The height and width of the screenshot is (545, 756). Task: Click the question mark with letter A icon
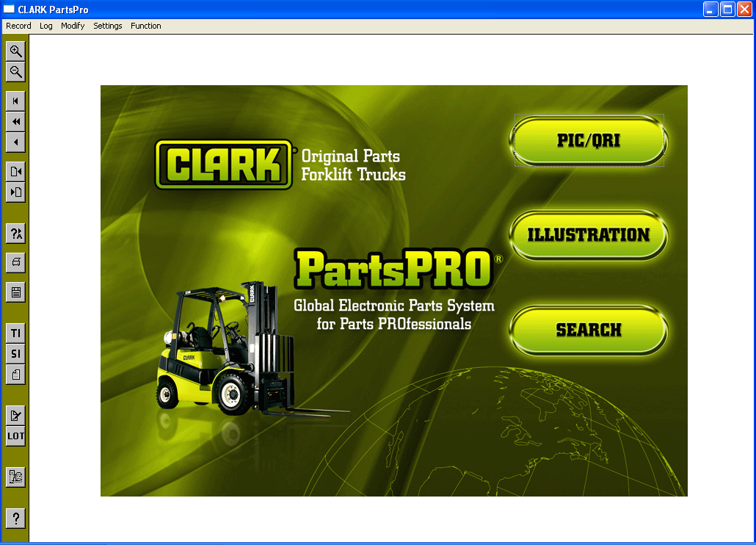click(15, 234)
